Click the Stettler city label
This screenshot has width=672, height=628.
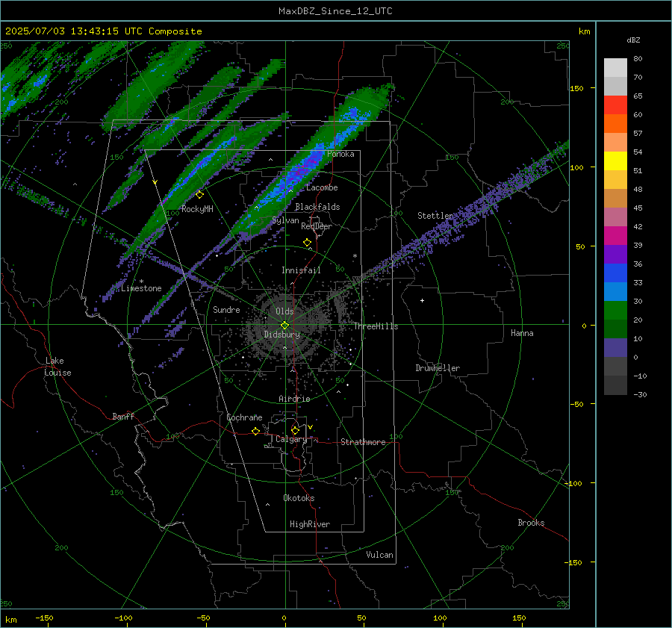[x=435, y=216]
